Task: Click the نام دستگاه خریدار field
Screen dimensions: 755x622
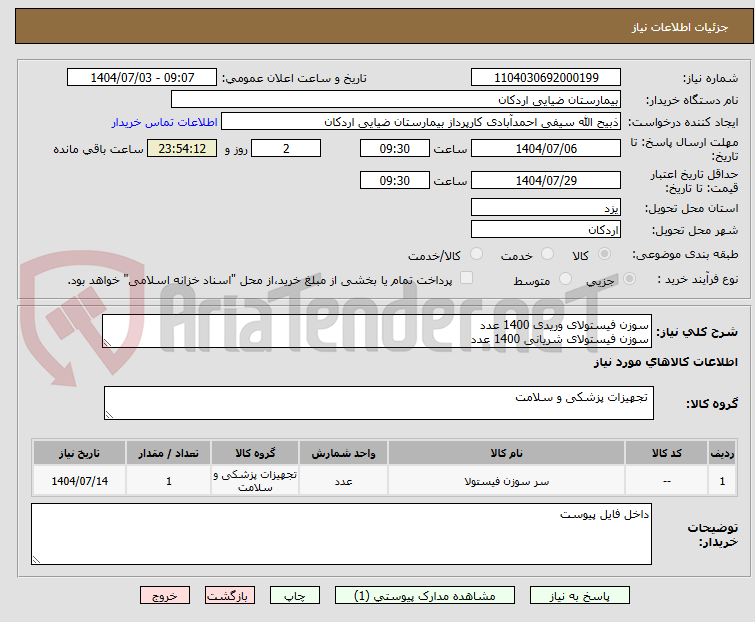Action: coord(396,99)
